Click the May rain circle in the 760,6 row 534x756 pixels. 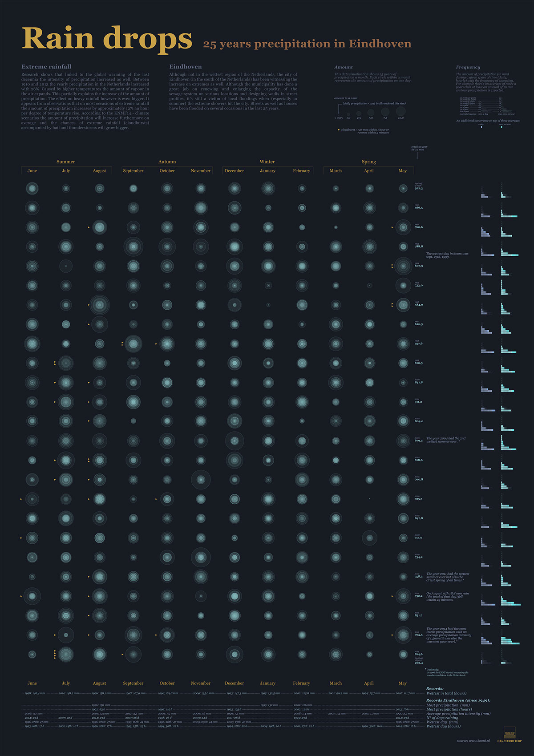(403, 227)
